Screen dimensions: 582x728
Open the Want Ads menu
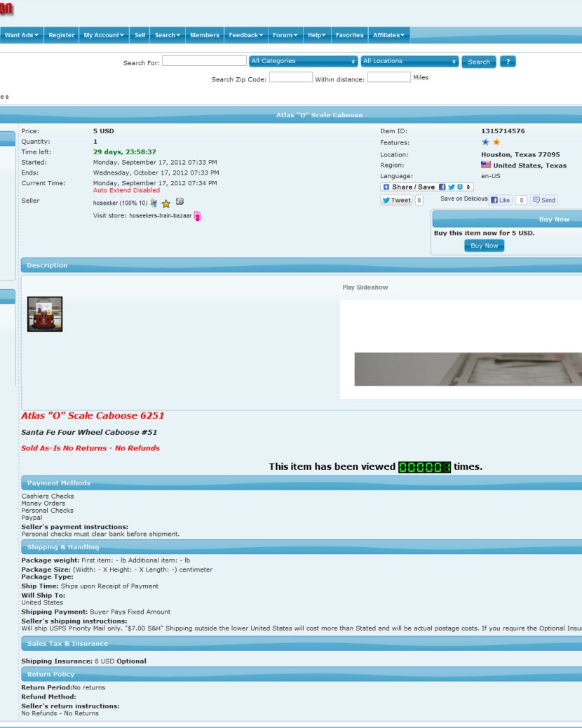tap(21, 35)
